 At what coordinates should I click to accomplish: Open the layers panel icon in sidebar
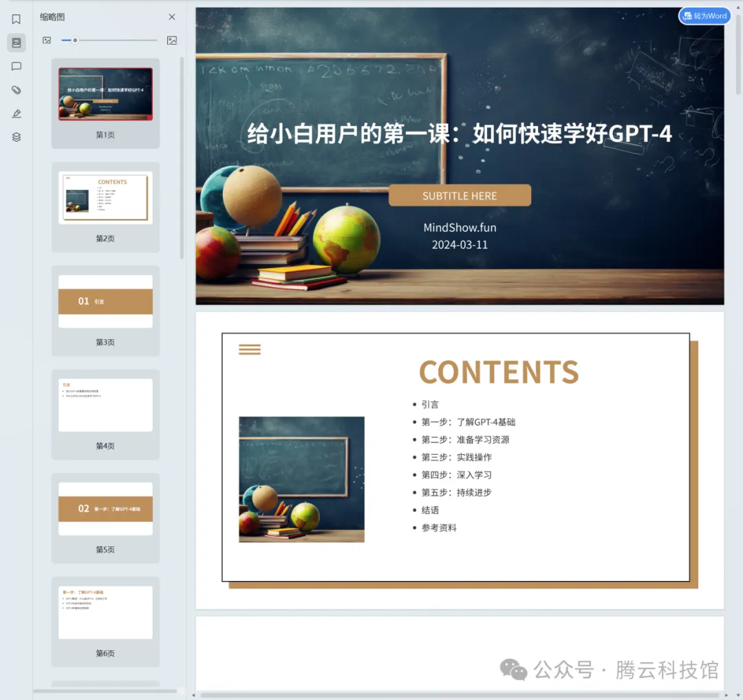(x=16, y=136)
